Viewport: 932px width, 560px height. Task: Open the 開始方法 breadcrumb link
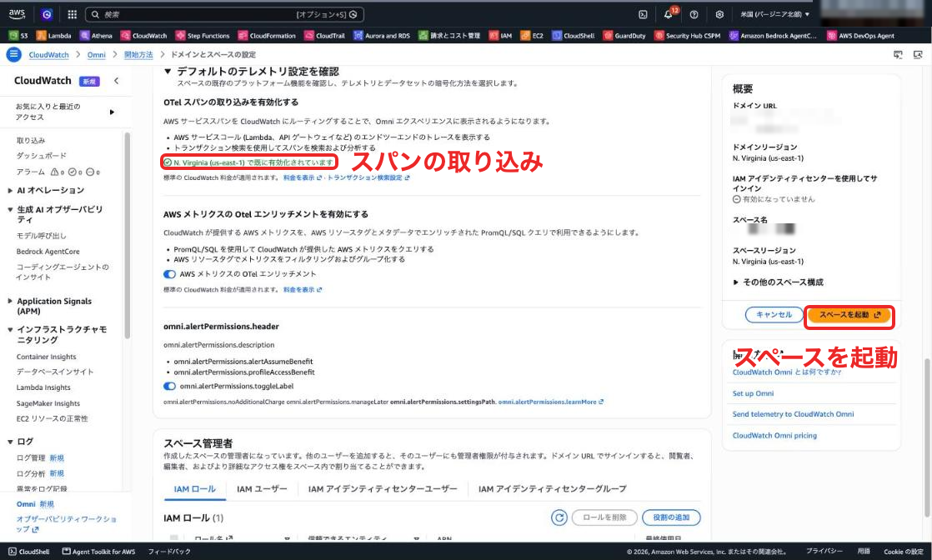pos(138,55)
